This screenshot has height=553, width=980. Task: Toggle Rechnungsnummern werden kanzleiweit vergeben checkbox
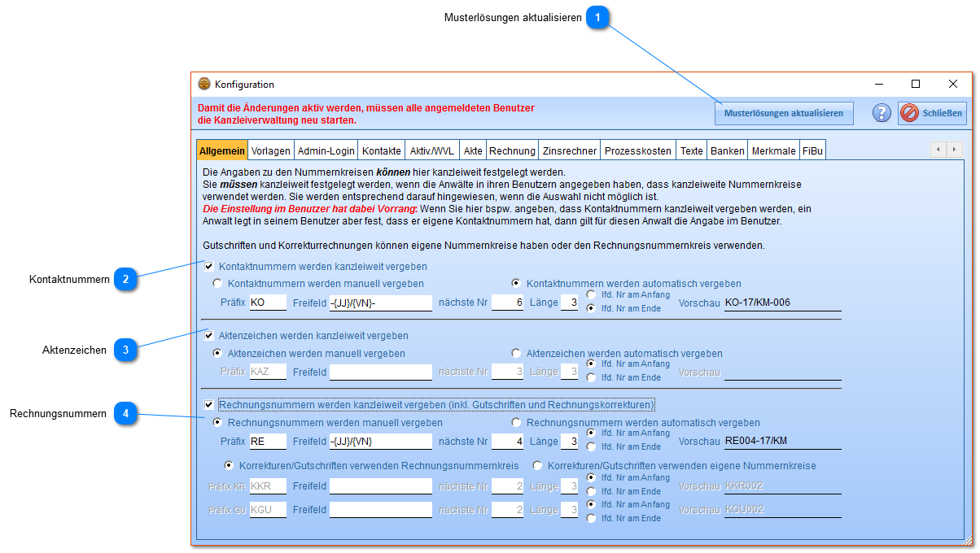(209, 404)
